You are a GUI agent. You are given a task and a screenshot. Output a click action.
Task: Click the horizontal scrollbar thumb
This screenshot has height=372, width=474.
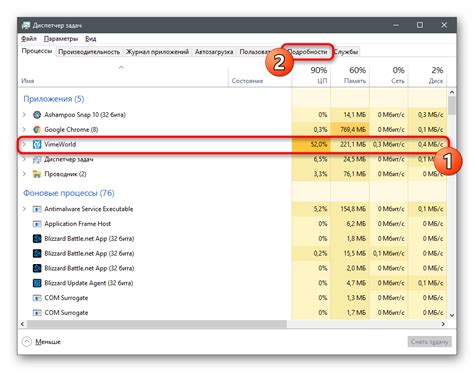[157, 324]
